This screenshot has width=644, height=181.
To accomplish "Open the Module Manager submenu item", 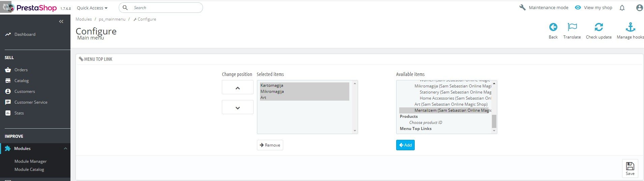I will [x=30, y=161].
